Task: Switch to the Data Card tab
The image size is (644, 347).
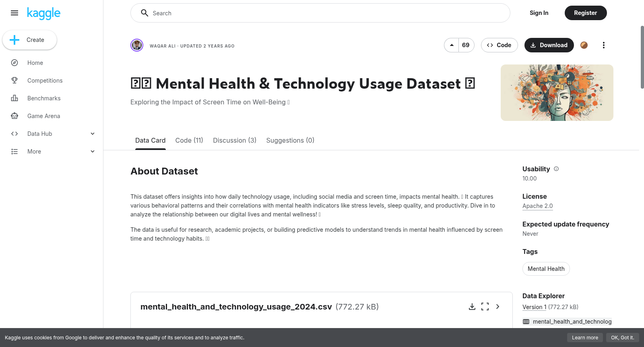Action: click(x=151, y=140)
